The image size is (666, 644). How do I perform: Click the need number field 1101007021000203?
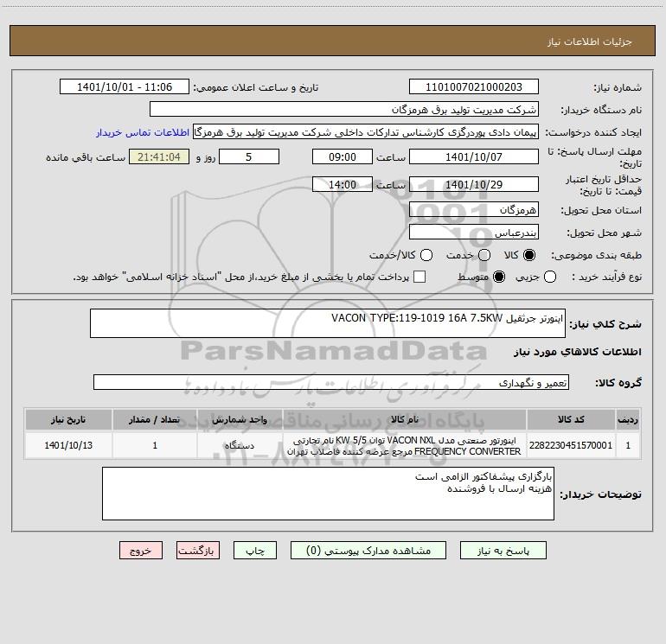click(x=474, y=86)
